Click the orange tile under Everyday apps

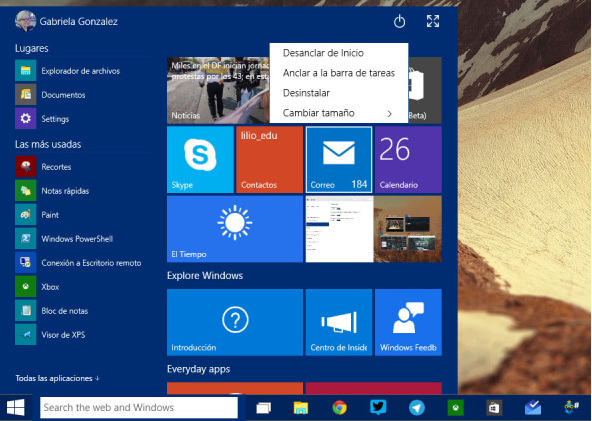(x=235, y=389)
